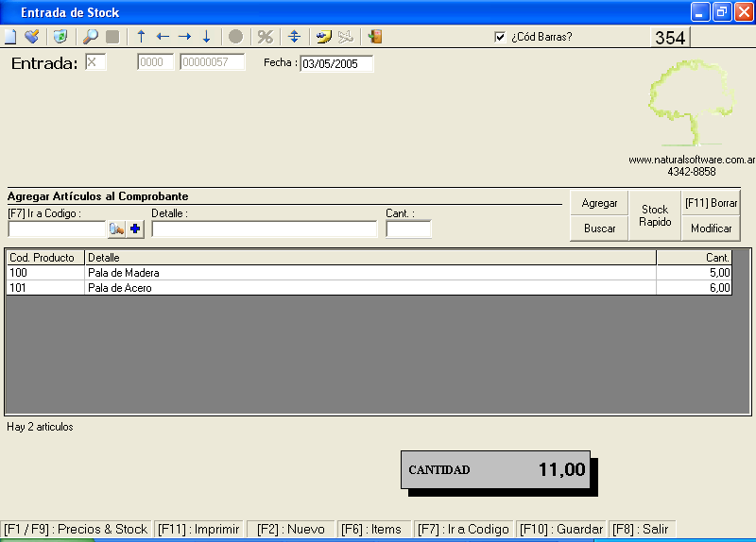
Task: Click the Detalle column header in grid
Action: pos(370,258)
